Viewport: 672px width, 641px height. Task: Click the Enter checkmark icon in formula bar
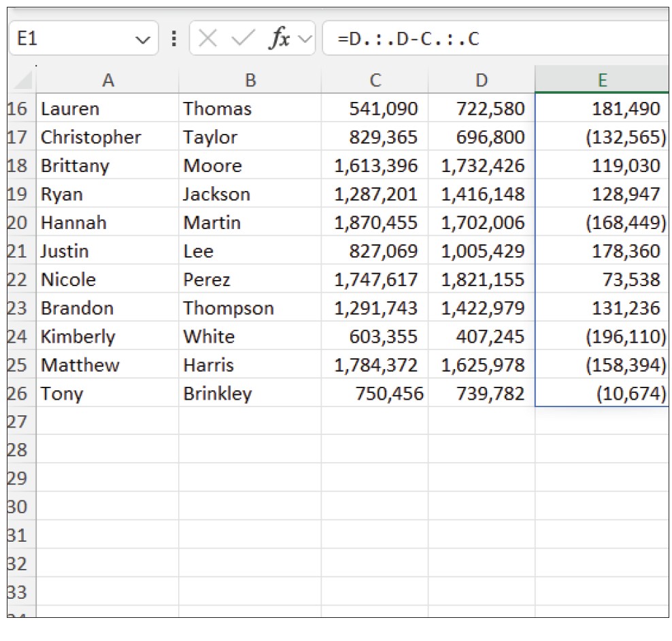pos(243,39)
